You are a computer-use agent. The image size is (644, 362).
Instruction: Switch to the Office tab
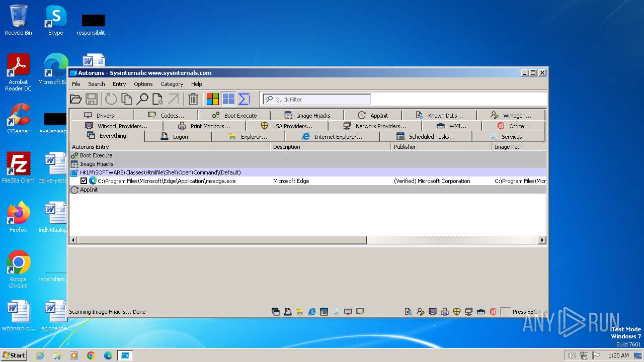click(x=513, y=126)
